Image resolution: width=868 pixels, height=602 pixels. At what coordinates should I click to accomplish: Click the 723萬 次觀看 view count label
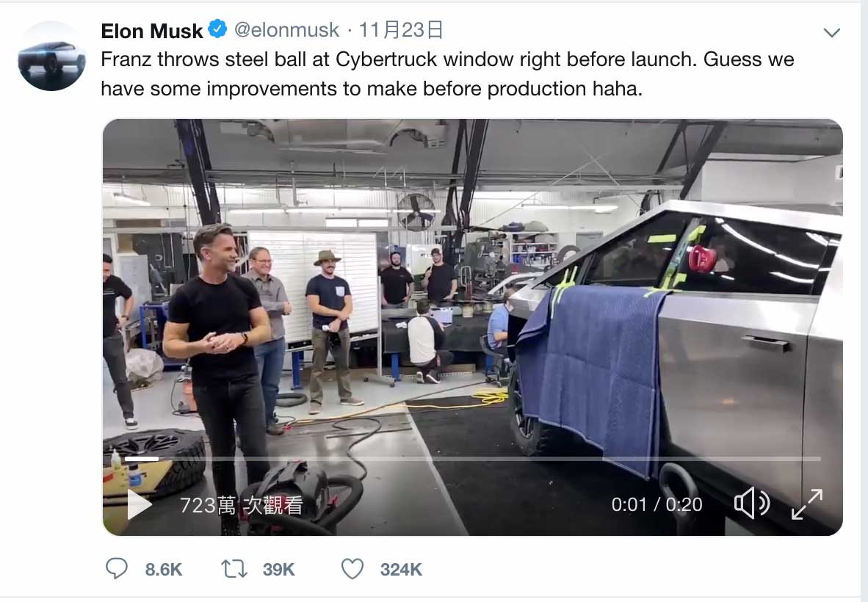[x=242, y=504]
